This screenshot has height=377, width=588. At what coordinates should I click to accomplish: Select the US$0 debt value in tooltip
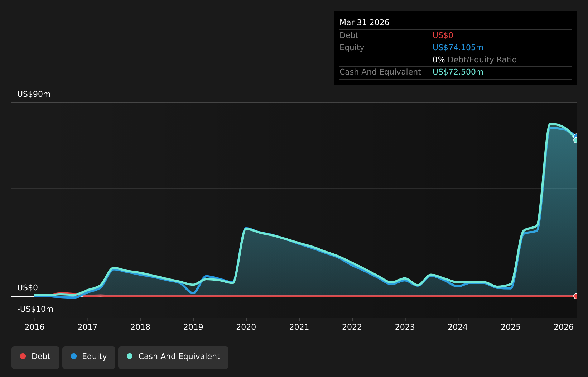click(443, 35)
